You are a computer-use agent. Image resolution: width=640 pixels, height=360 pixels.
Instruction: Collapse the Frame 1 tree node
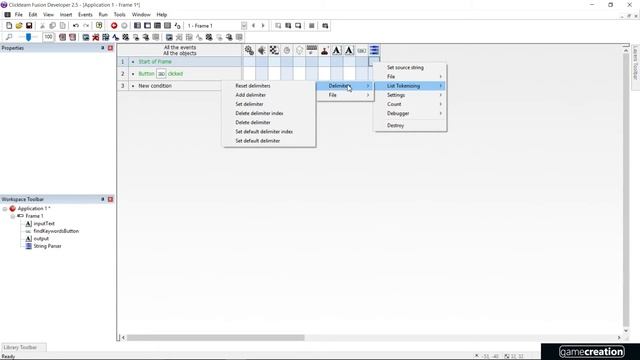pos(13,216)
